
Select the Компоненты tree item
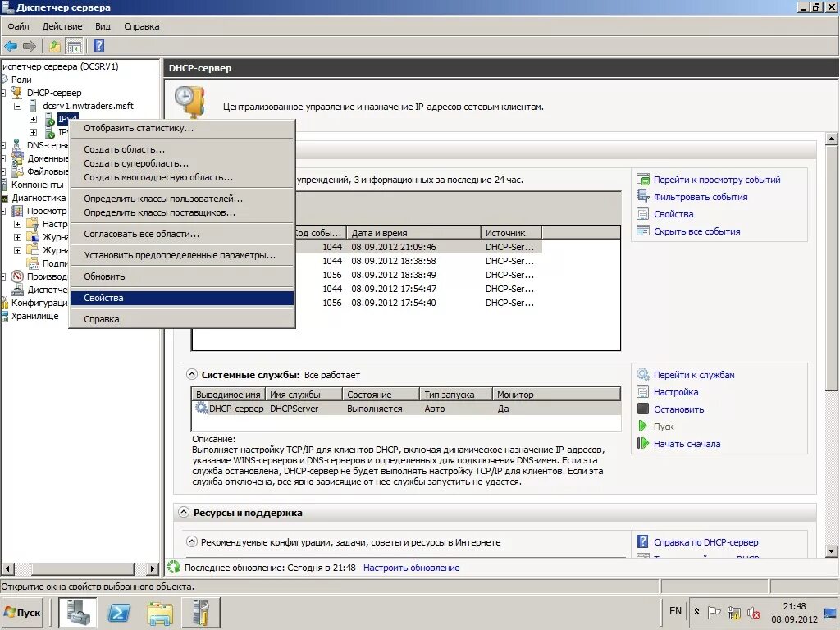click(x=37, y=185)
